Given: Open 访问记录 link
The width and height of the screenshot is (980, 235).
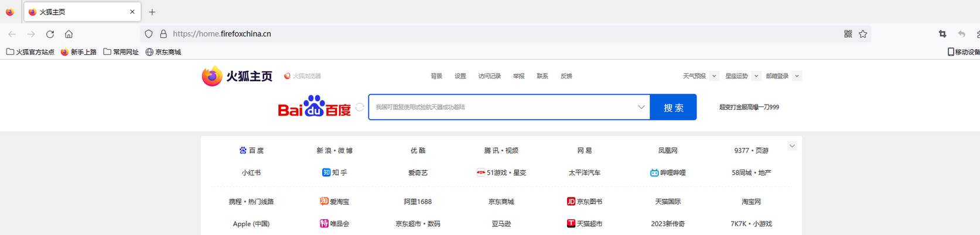Looking at the screenshot, I should [490, 76].
